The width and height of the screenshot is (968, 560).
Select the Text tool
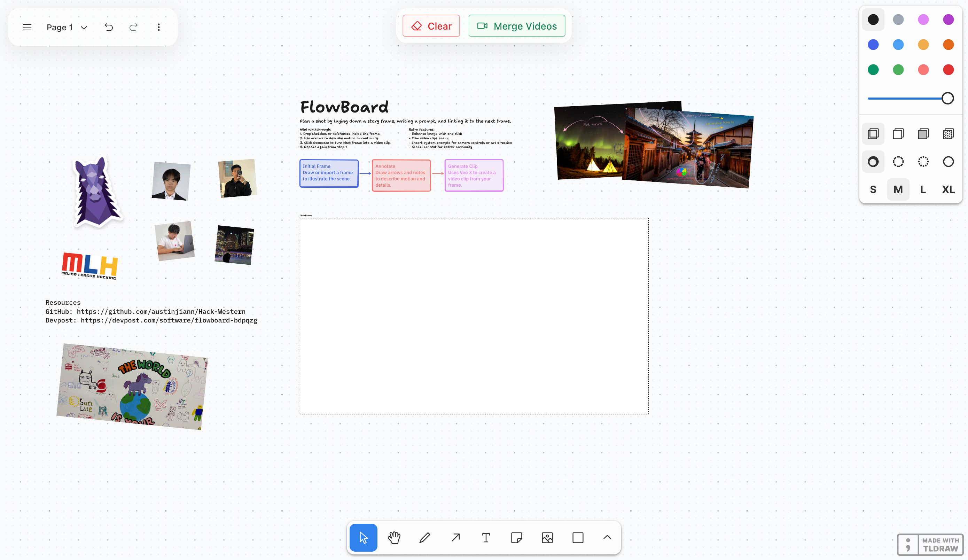coord(486,537)
